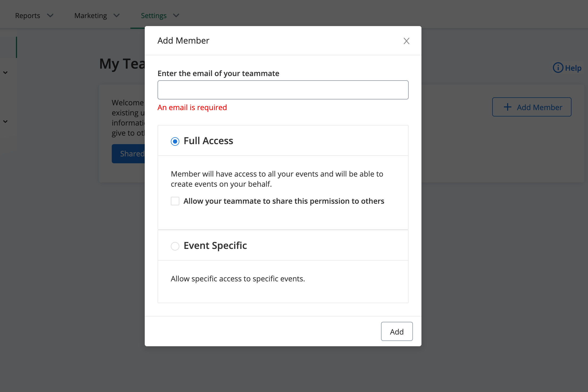Click the Shared button behind the dialog
The width and height of the screenshot is (588, 392).
[128, 154]
